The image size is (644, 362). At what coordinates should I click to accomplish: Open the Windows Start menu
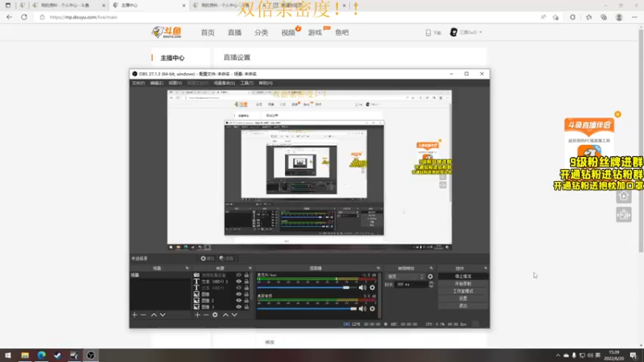8,355
